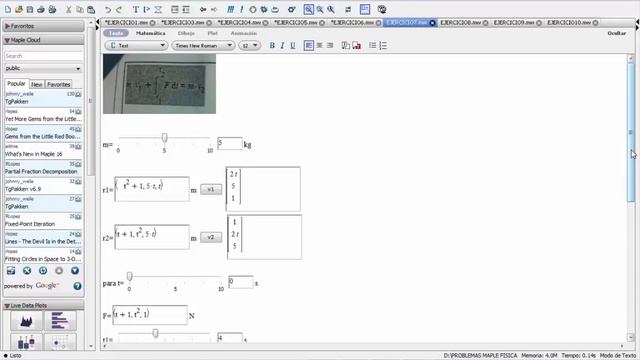The image size is (640, 360).
Task: Click the r1 vector input box
Action: click(152, 189)
